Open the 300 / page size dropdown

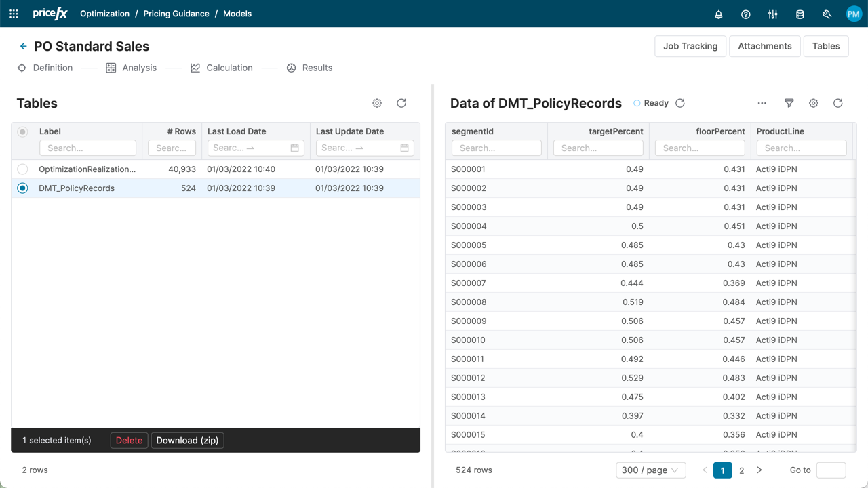650,470
